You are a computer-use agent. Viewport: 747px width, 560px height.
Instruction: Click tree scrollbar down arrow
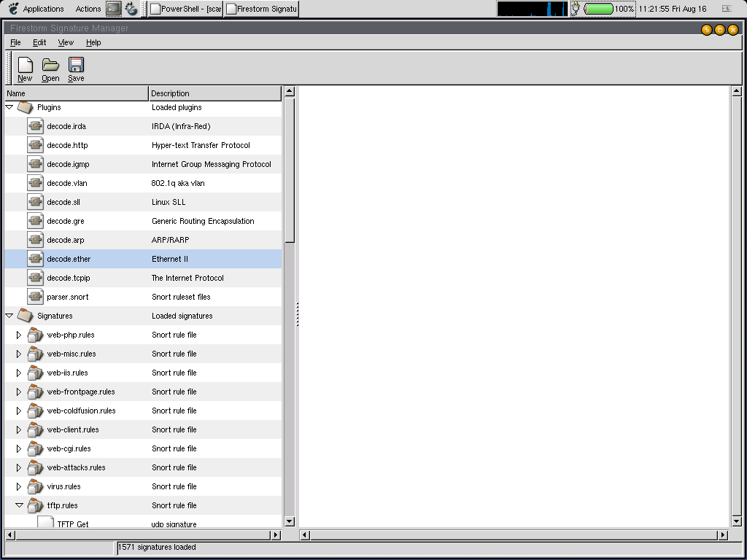coord(289,521)
